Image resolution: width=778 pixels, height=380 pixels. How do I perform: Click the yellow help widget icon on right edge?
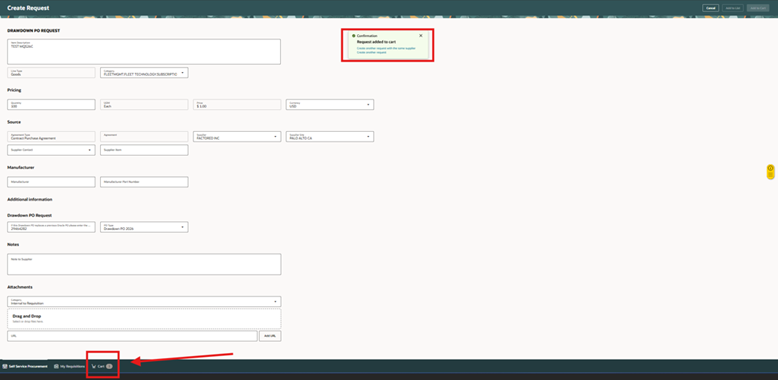[770, 172]
